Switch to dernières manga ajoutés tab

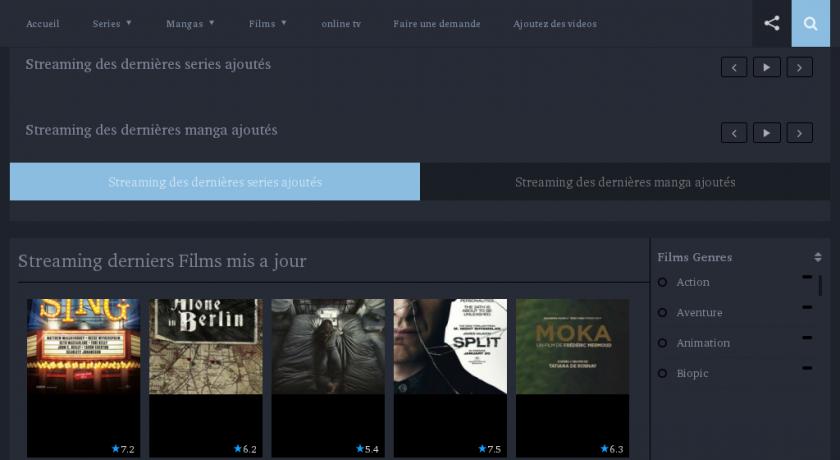pos(625,182)
